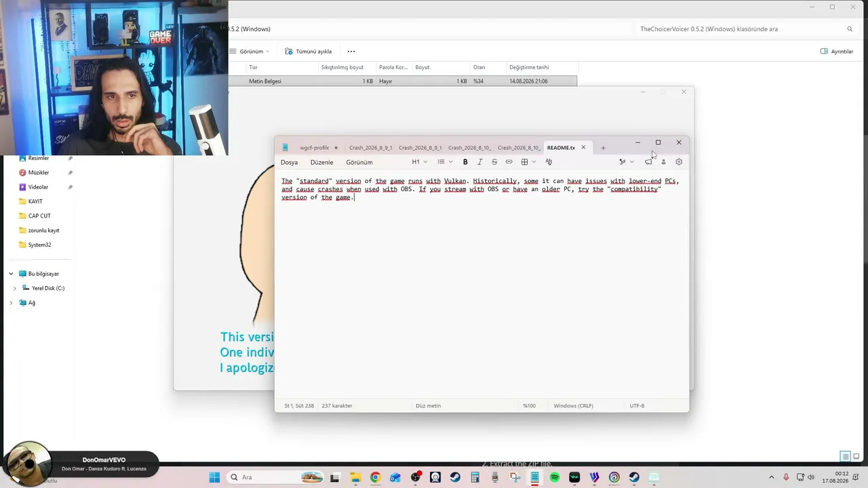Open the Notepad account profile icon

[x=663, y=162]
